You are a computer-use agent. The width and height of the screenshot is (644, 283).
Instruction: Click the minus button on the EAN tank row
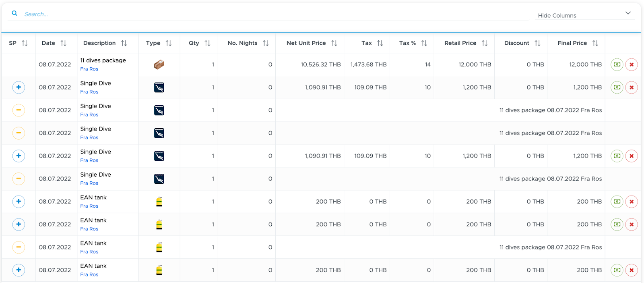click(x=19, y=247)
